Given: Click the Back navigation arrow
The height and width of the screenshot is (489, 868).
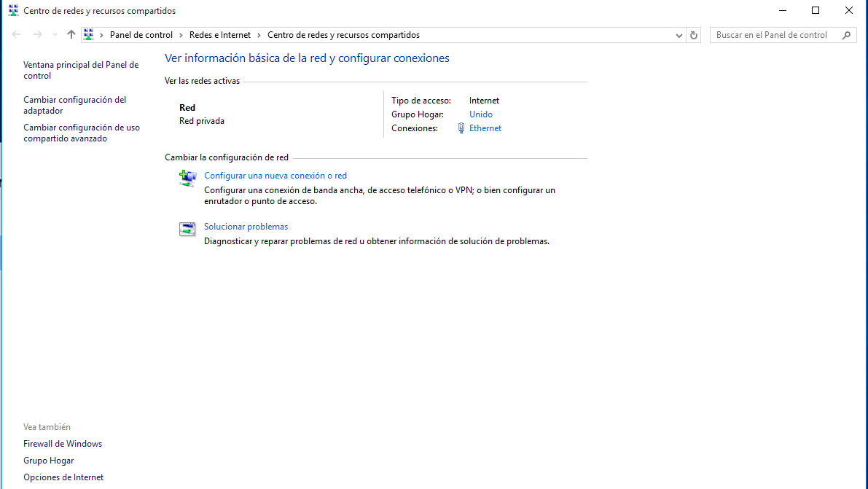Looking at the screenshot, I should pos(16,35).
